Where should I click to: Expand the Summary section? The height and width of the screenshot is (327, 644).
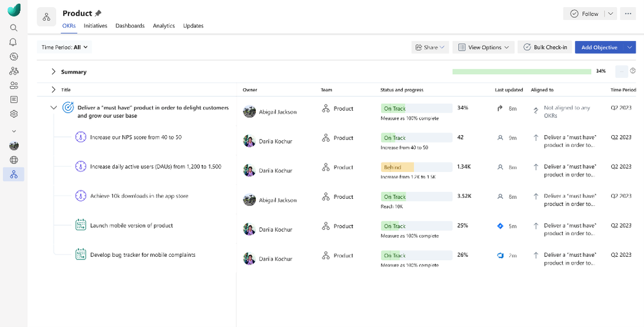tap(54, 72)
